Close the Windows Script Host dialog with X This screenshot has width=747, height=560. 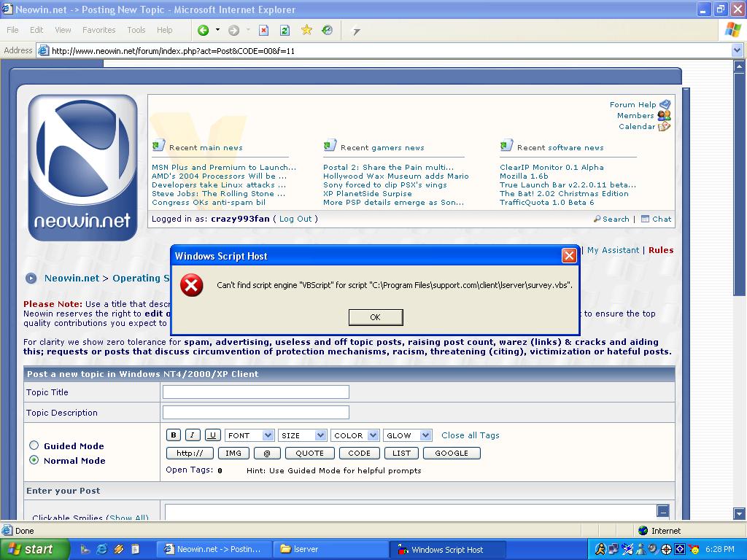pyautogui.click(x=569, y=256)
